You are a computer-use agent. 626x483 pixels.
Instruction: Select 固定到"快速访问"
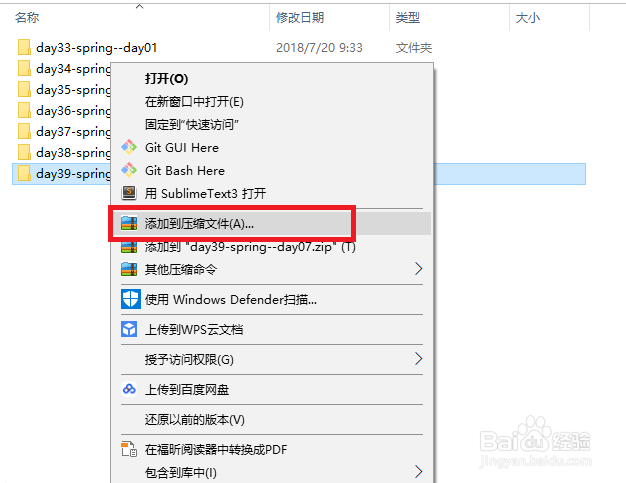[192, 125]
